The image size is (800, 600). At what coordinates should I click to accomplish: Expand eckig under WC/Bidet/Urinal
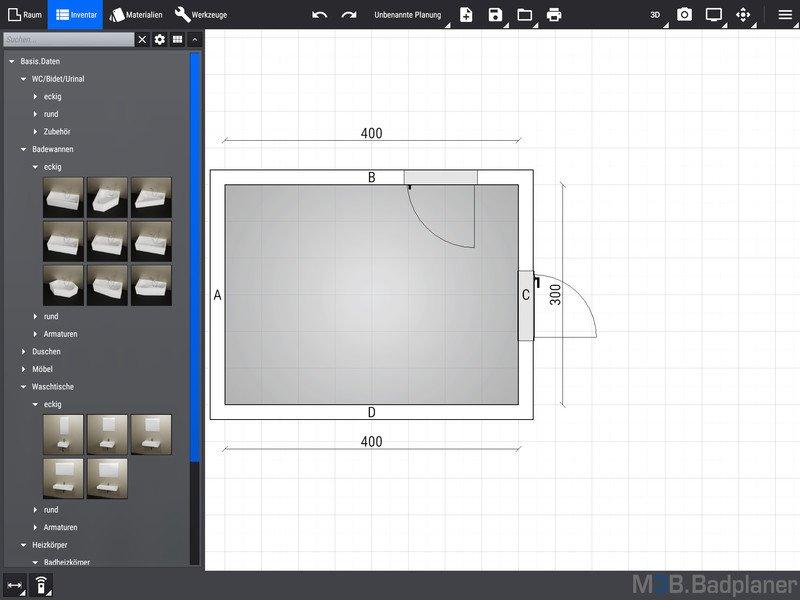pos(35,96)
